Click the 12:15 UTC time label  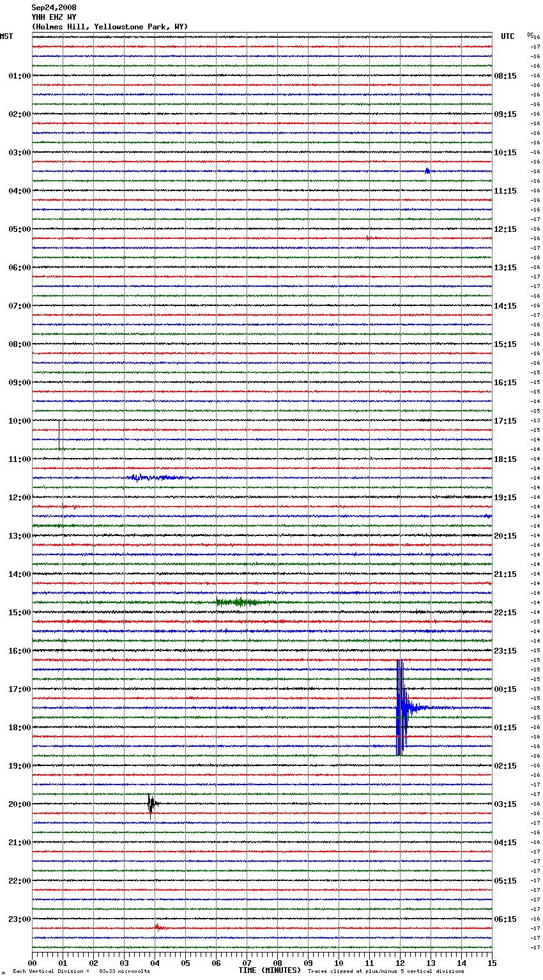point(505,229)
